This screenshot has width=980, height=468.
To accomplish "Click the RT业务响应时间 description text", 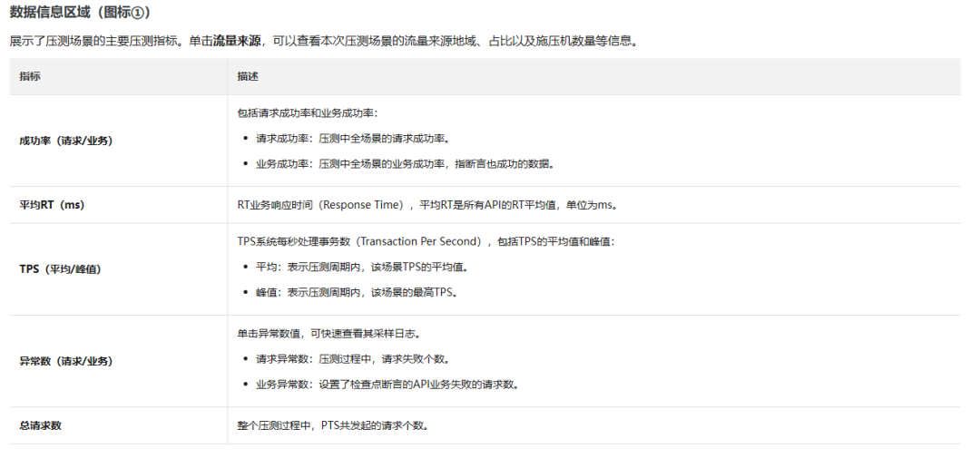I will coord(428,205).
